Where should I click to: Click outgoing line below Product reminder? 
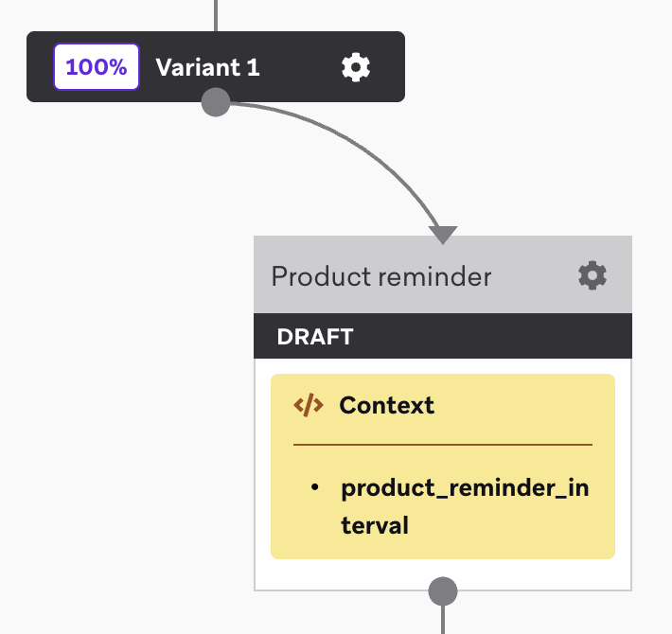[x=443, y=620]
